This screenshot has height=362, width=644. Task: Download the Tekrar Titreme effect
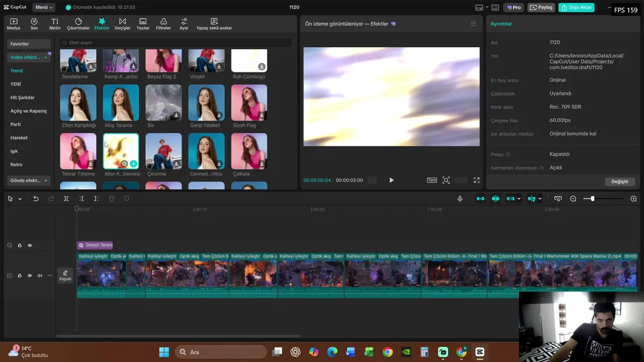pos(91,164)
